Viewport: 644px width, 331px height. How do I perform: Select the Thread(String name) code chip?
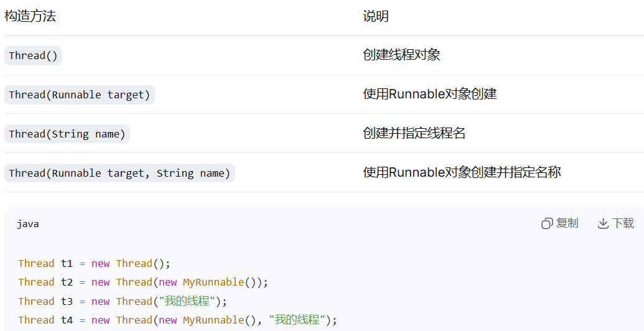click(x=67, y=134)
